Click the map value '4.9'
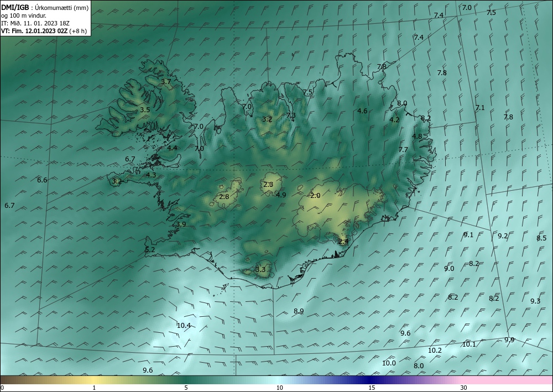Screen dimensions: 553x392 [281, 195]
